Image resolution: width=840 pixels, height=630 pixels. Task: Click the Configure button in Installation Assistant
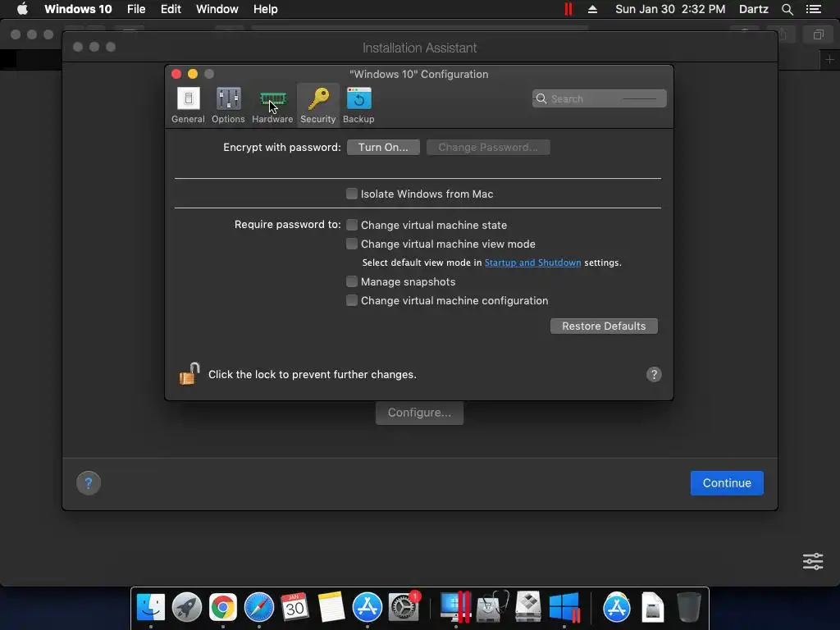tap(419, 413)
